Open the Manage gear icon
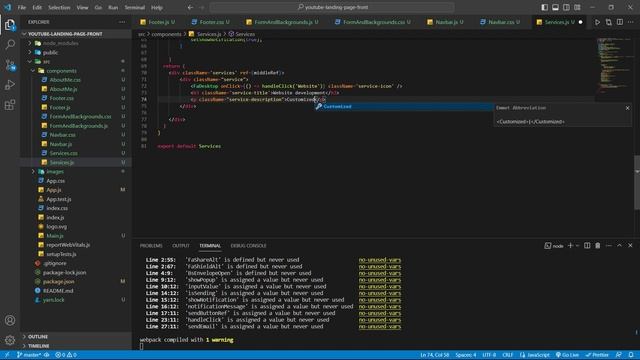The image size is (640, 360). tap(10, 340)
